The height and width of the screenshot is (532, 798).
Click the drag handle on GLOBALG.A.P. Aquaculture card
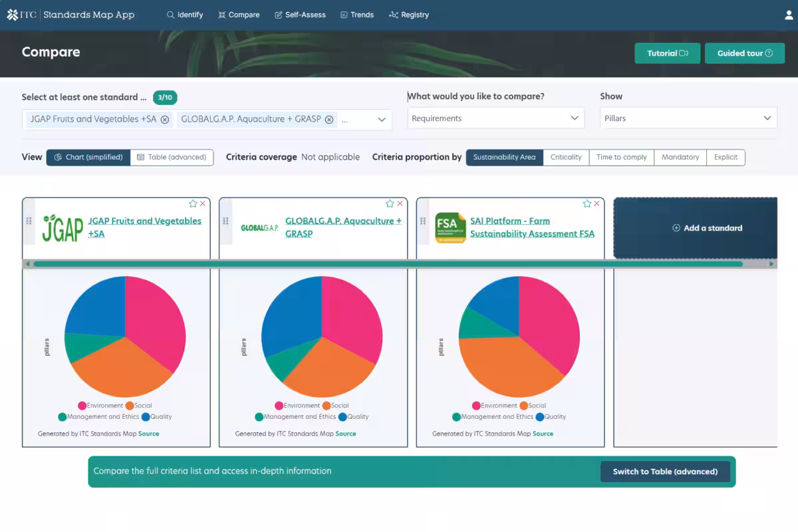(x=225, y=221)
